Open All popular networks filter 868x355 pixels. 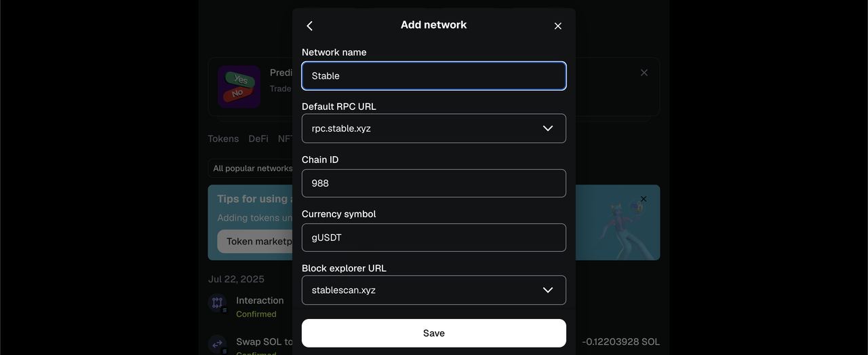pyautogui.click(x=252, y=168)
